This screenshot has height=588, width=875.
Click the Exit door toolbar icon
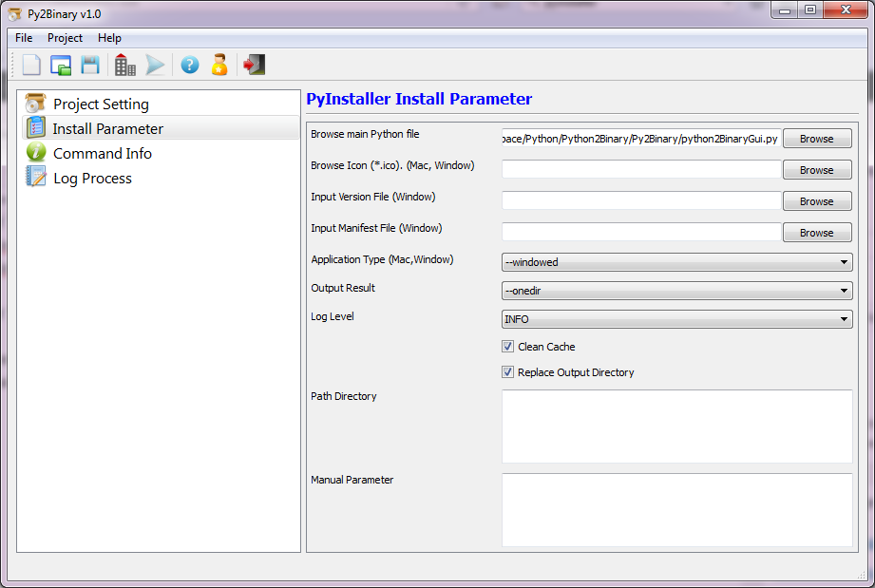[255, 65]
